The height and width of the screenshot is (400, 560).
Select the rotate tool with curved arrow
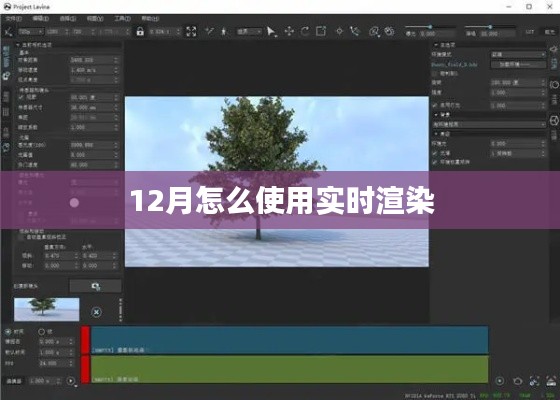(x=305, y=31)
